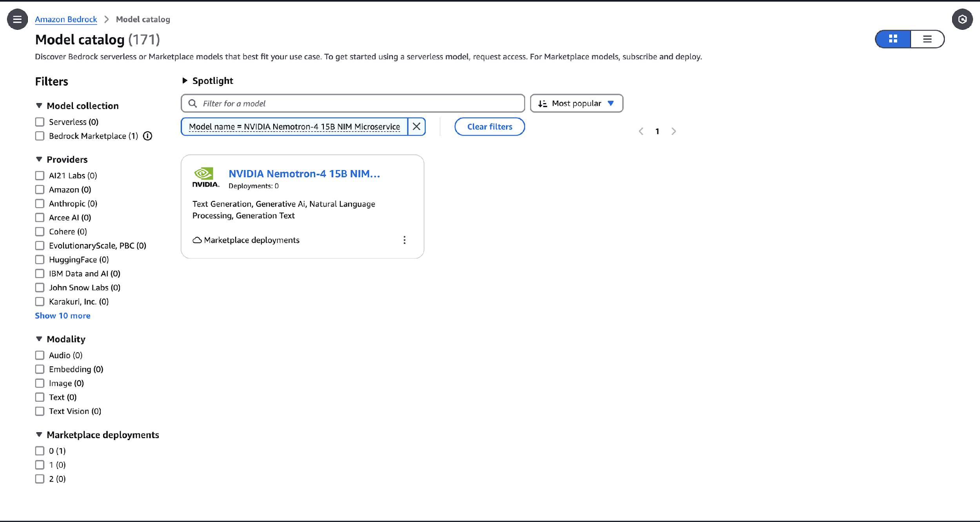Open Amazon Bedrock breadcrumb link

(66, 19)
